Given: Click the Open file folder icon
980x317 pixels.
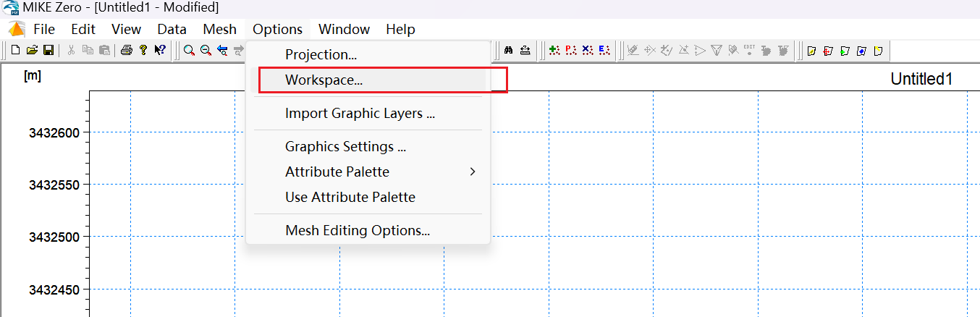Looking at the screenshot, I should coord(32,50).
